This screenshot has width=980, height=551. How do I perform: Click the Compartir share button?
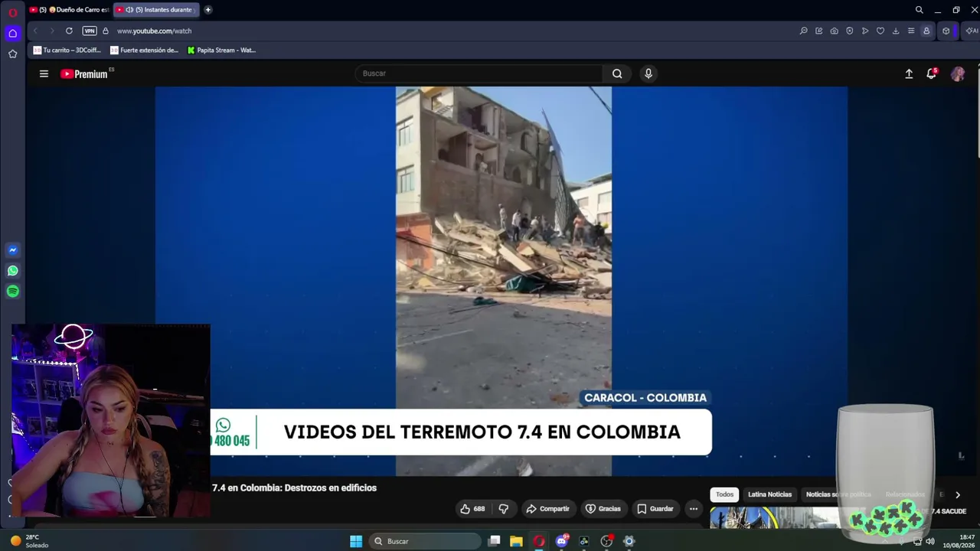547,509
